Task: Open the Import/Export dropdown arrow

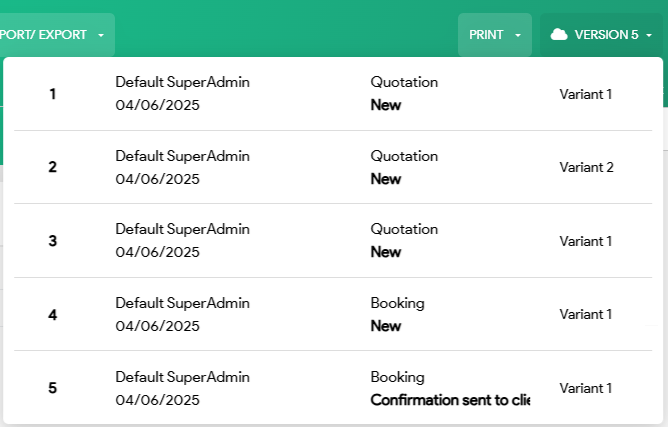Action: (101, 35)
